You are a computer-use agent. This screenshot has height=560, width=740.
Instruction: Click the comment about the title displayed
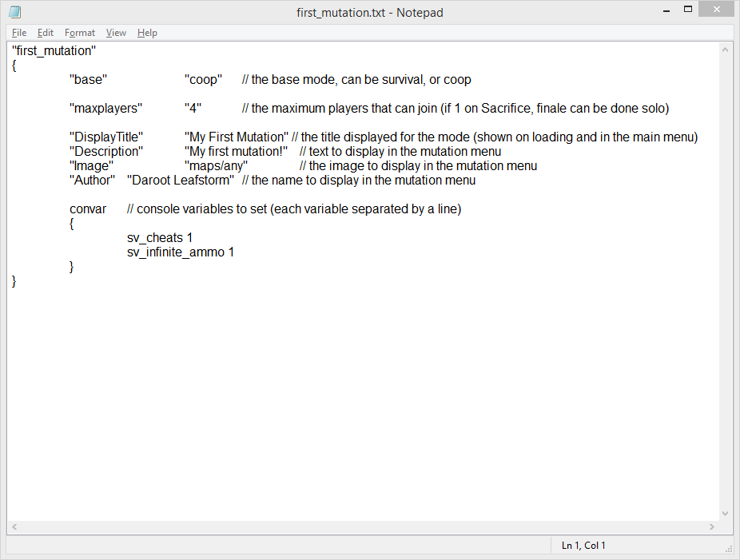point(495,137)
